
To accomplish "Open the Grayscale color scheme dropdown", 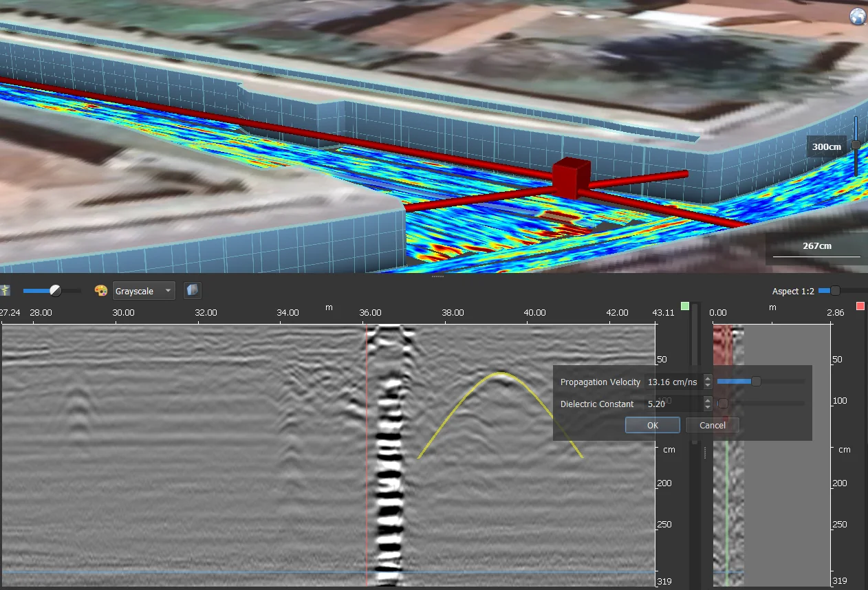I will [x=144, y=291].
